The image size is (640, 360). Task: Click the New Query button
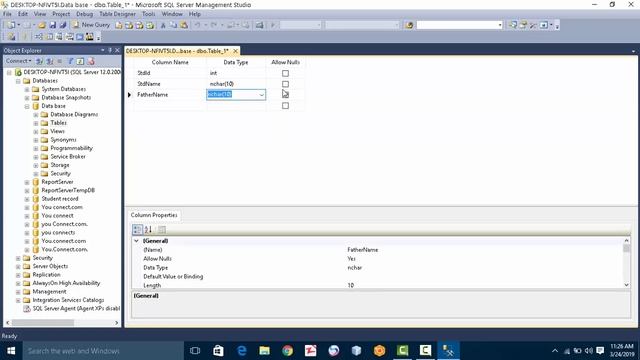91,25
